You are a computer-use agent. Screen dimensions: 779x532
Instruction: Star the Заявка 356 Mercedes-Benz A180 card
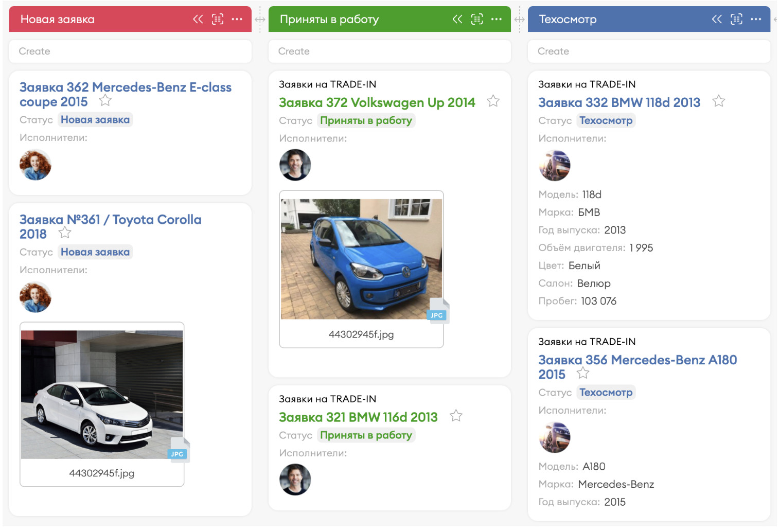click(583, 373)
